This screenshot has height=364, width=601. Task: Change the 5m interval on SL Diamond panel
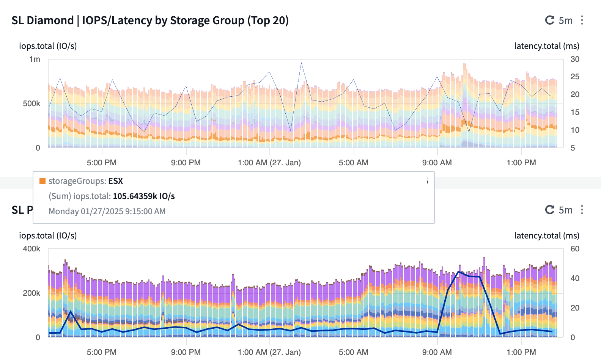coord(566,20)
